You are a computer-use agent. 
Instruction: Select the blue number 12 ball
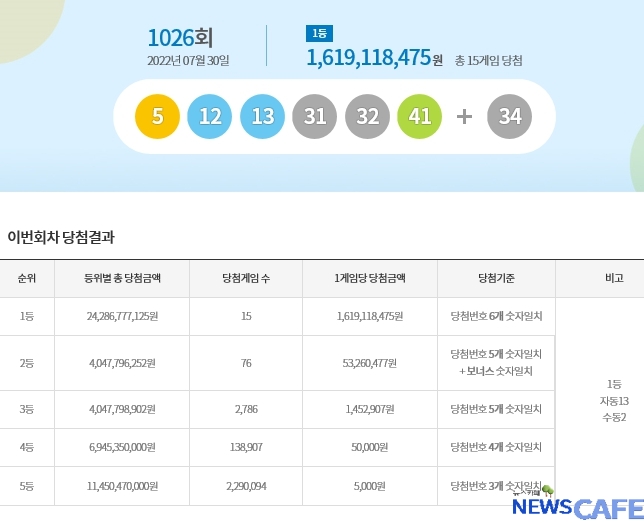click(x=210, y=117)
